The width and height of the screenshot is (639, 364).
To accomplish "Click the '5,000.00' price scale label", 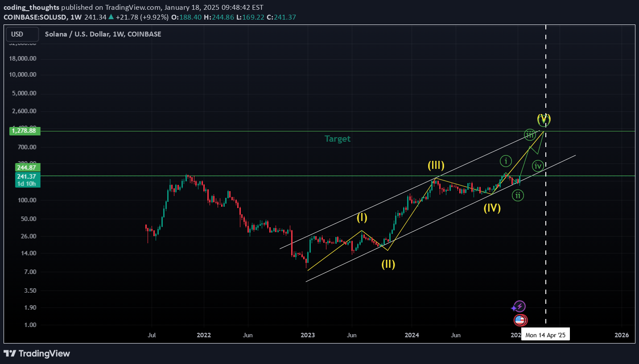I will 24,94.
